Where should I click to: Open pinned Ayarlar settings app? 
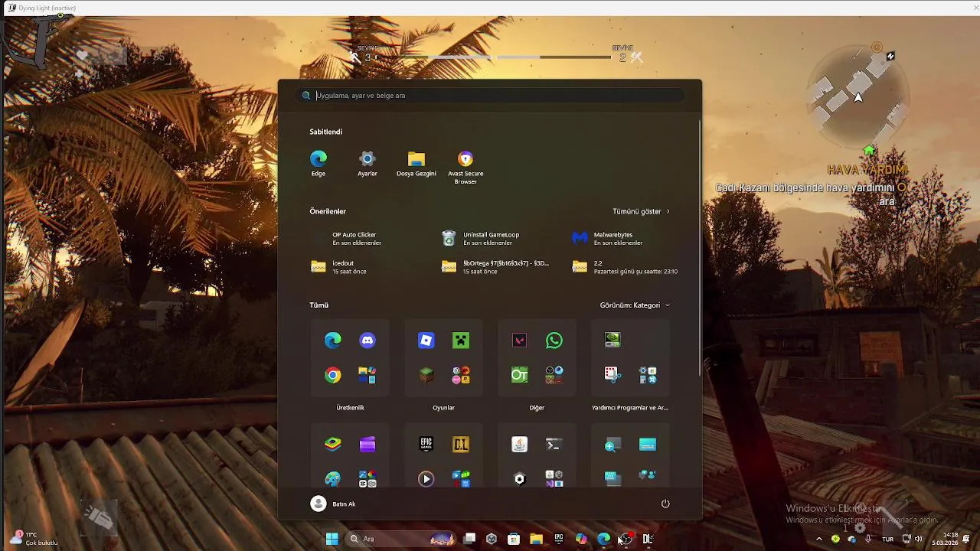click(367, 163)
